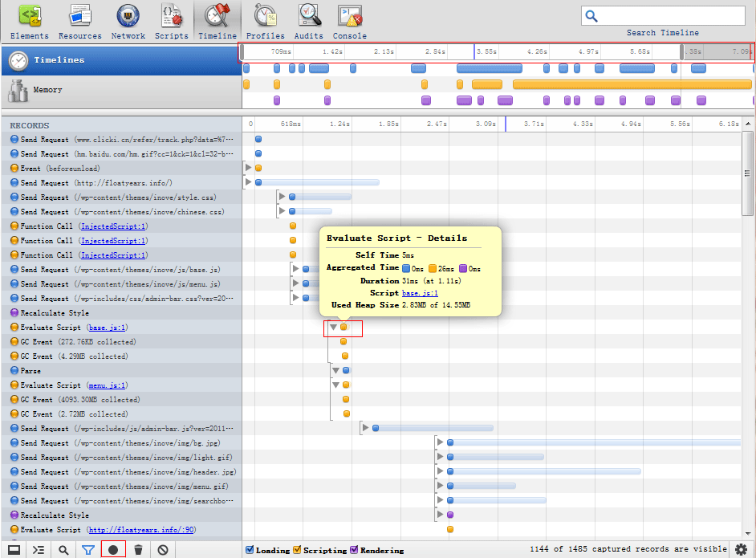
Task: Open the floatyears.info/:90 script link
Action: tap(141, 530)
